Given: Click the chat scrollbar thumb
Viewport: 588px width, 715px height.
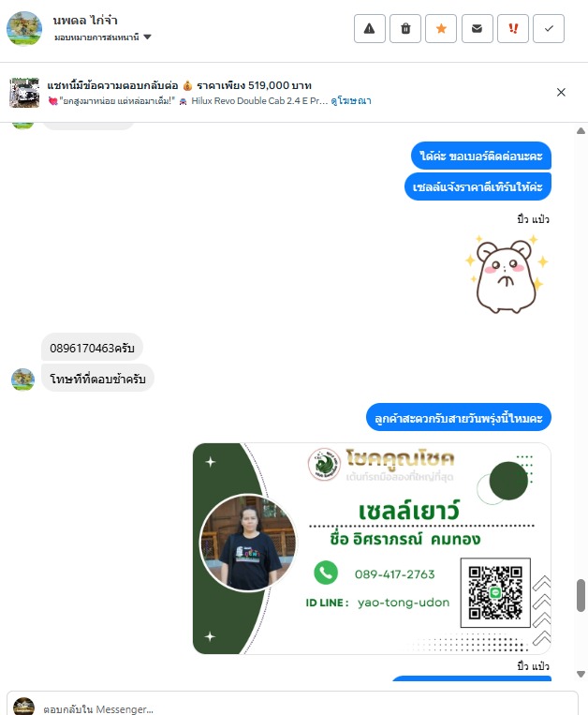Looking at the screenshot, I should (581, 595).
